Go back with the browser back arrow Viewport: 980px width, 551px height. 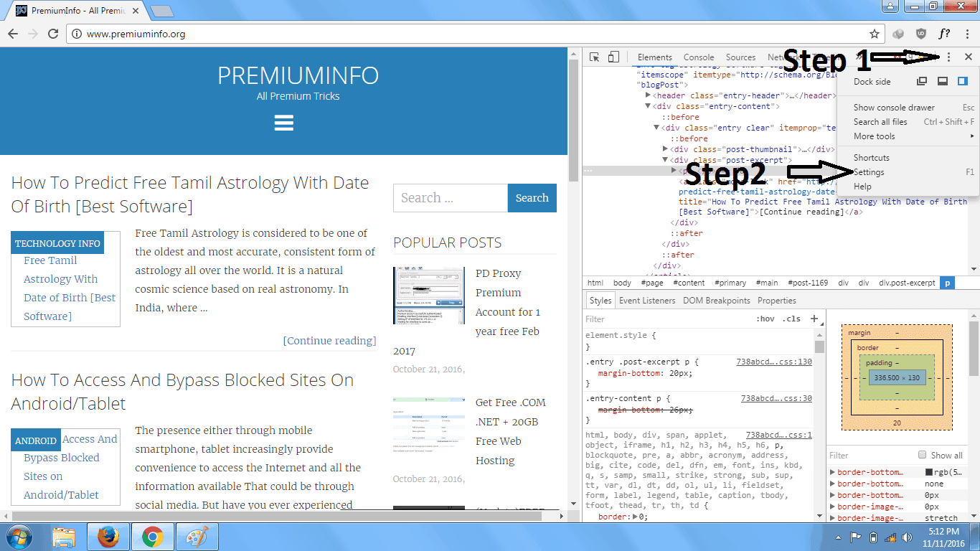[12, 34]
